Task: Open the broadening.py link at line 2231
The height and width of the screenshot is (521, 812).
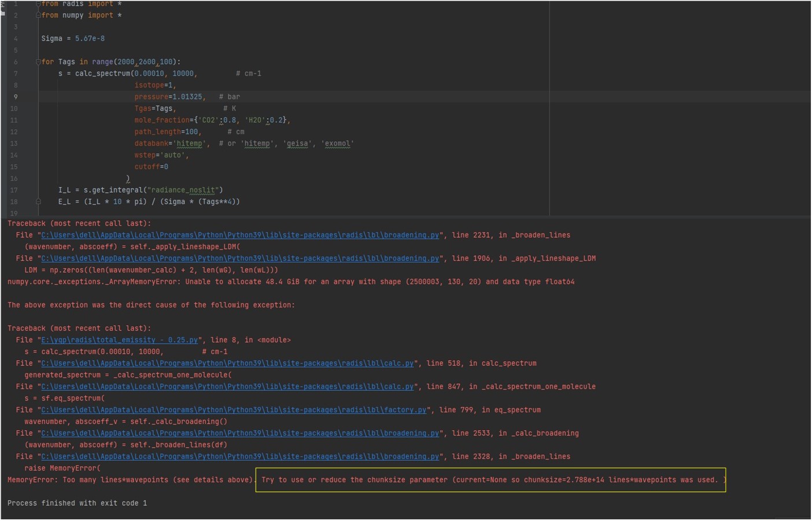Action: tap(239, 235)
